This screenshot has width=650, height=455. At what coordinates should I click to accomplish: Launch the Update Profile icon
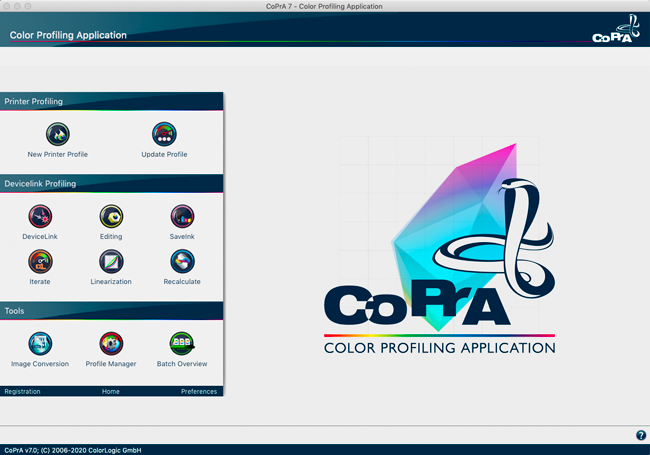pyautogui.click(x=164, y=134)
